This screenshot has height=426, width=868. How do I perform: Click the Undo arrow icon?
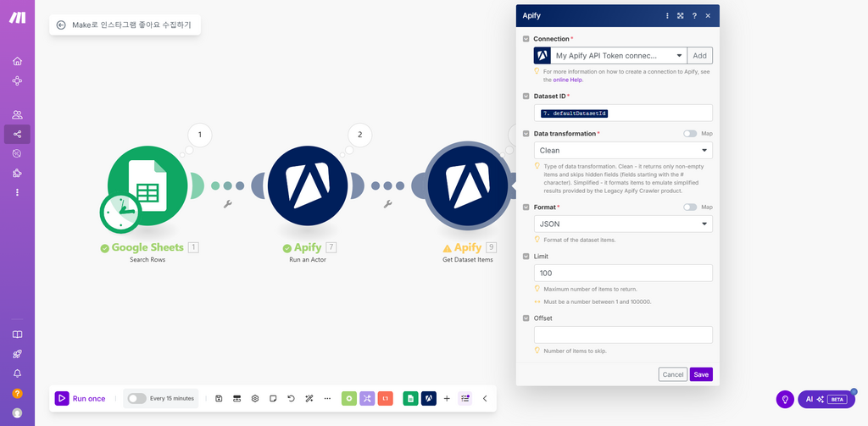pos(292,398)
